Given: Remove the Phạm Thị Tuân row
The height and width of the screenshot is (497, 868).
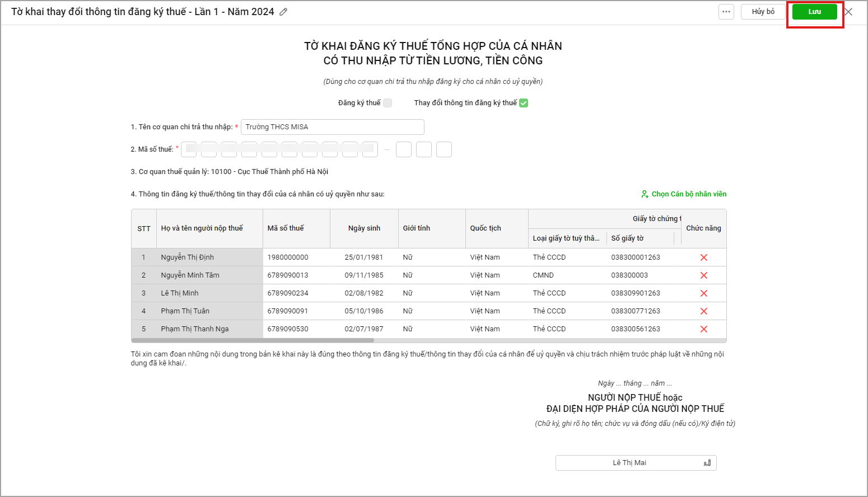Looking at the screenshot, I should tap(704, 311).
